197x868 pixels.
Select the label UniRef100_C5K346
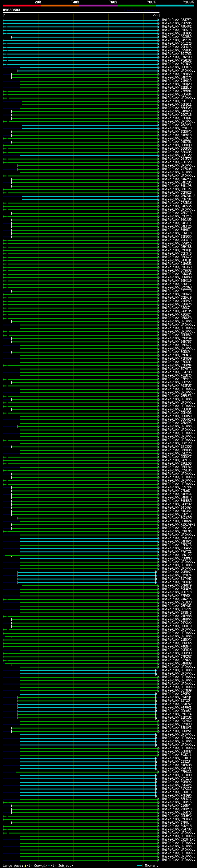tap(177, 253)
